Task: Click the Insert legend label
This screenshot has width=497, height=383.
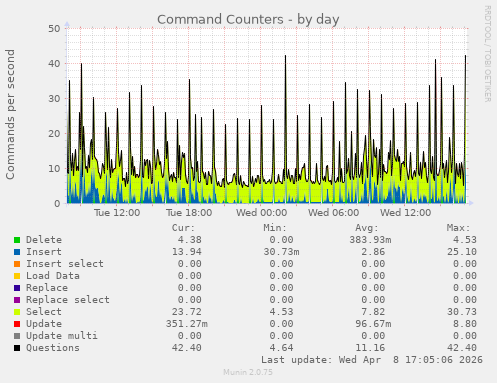Action: 44,252
